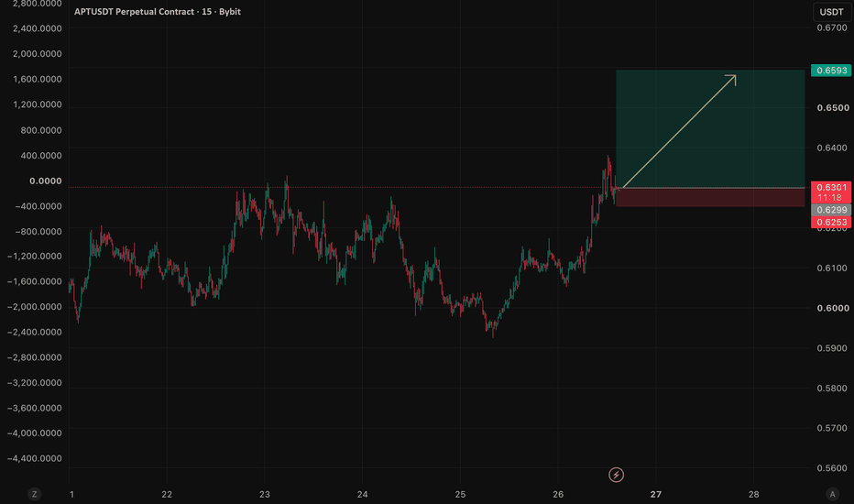Click the 0.6000 level on price scale
This screenshot has width=854, height=504.
click(833, 308)
